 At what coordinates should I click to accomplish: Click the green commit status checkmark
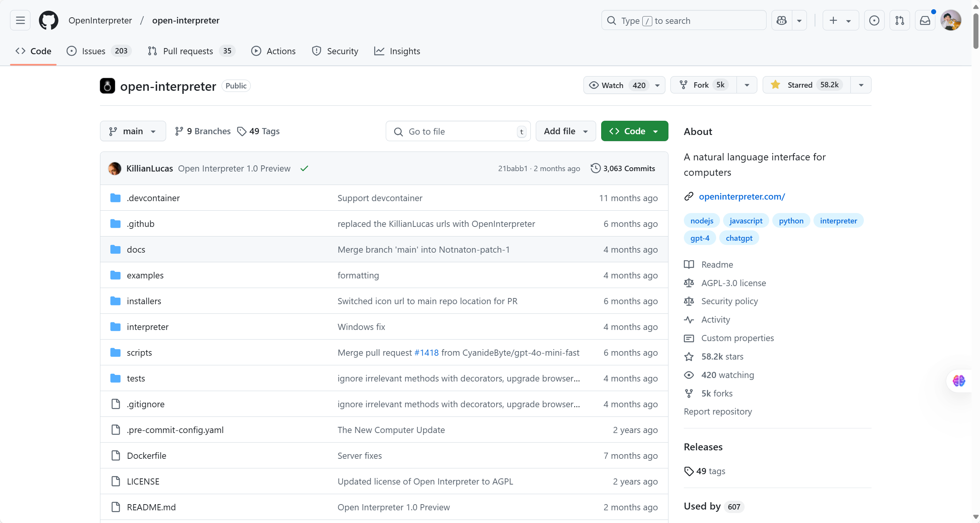click(304, 168)
